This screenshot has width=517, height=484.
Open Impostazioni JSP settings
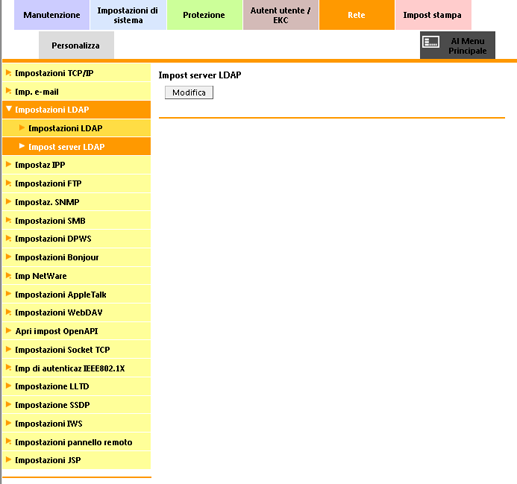tap(76, 460)
